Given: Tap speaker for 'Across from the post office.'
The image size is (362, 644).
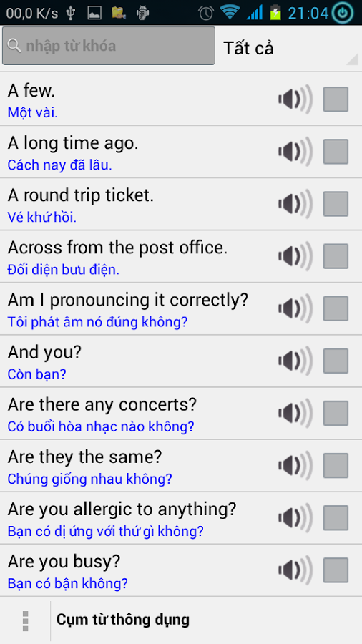Looking at the screenshot, I should point(295,256).
